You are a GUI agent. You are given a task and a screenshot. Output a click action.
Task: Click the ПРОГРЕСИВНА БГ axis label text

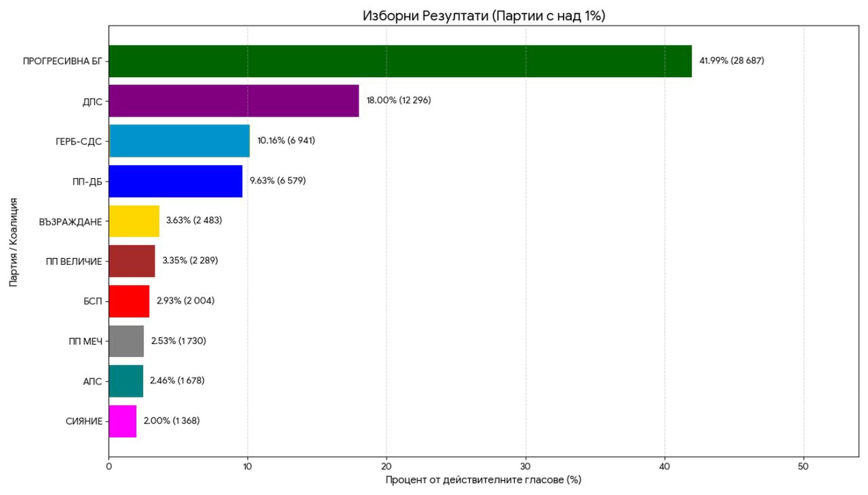62,61
